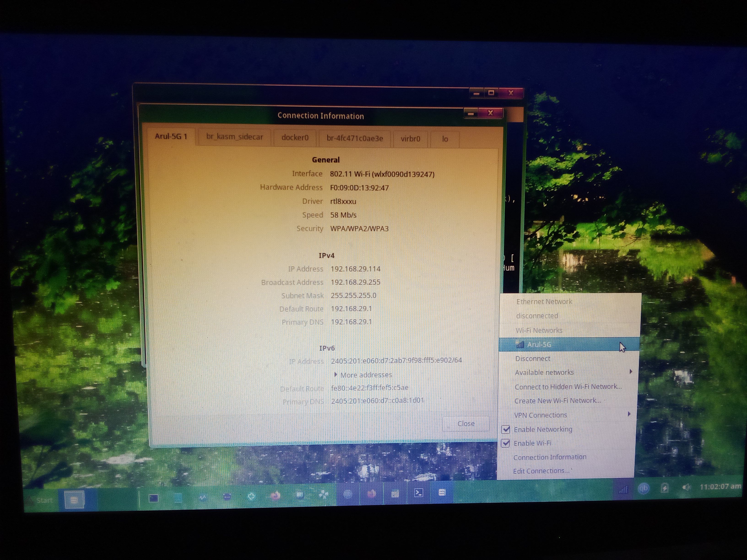Image resolution: width=747 pixels, height=560 pixels.
Task: Minimize the Connection Information dialog
Action: tap(471, 113)
